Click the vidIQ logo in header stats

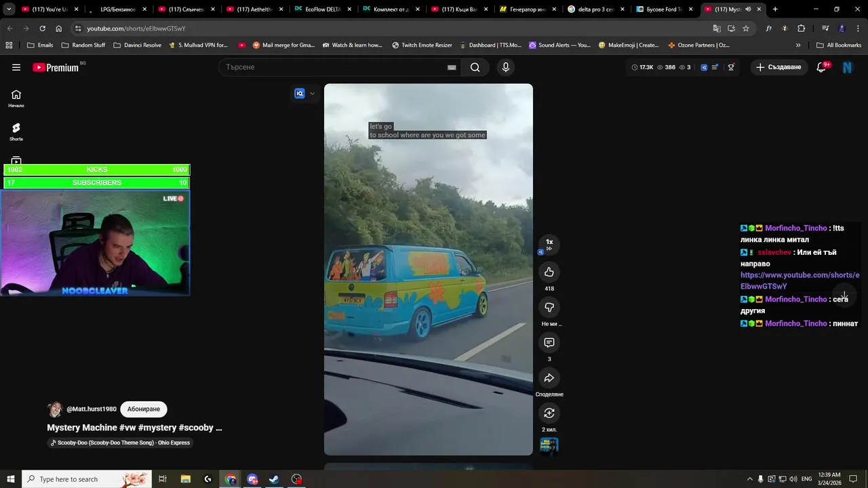click(x=704, y=67)
